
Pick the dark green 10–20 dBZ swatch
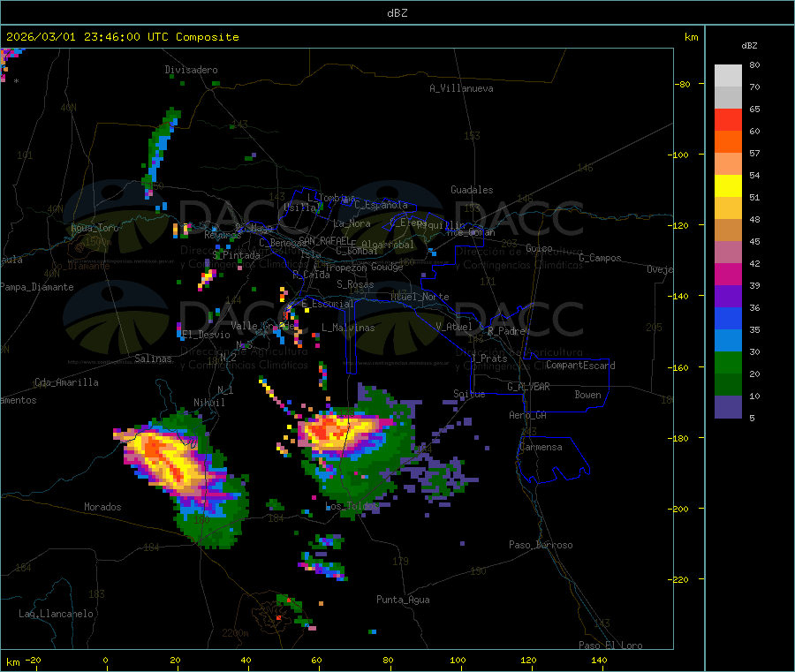[x=728, y=385]
